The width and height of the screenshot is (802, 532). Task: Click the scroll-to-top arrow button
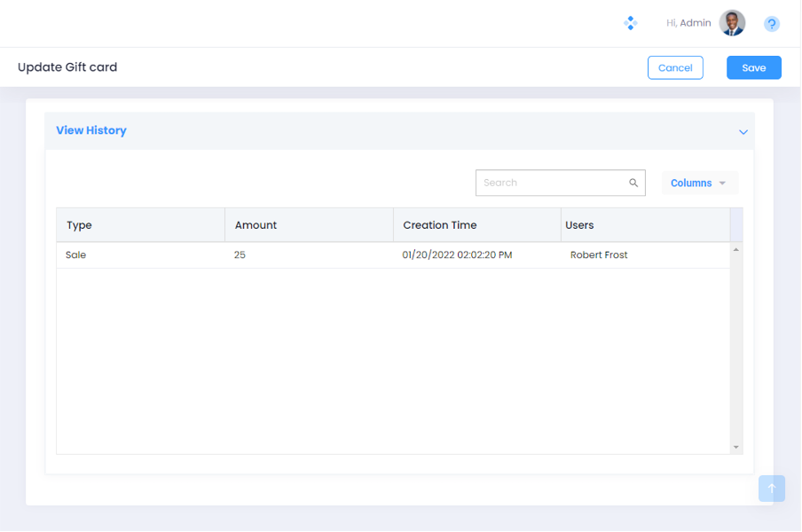coord(771,488)
